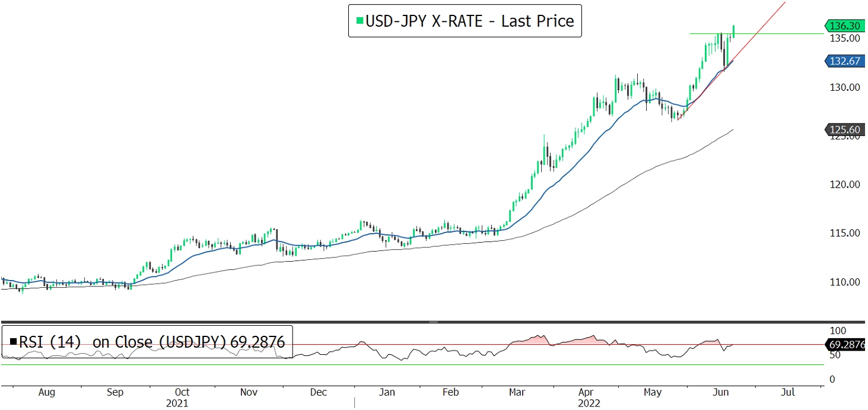The image size is (868, 410).
Task: Select the Oct label on time axis
Action: (x=182, y=392)
